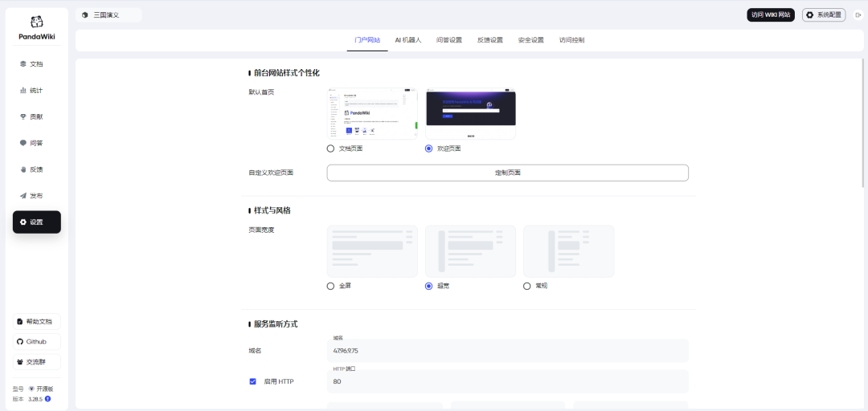This screenshot has width=868, height=411.
Task: Click the logout icon at top right
Action: click(x=858, y=15)
